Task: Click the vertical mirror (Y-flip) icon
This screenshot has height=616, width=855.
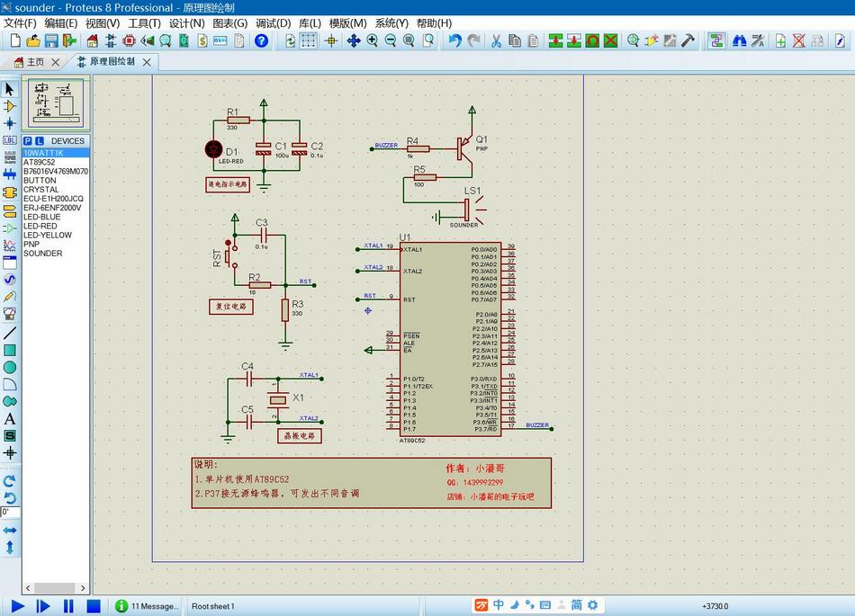Action: point(9,548)
